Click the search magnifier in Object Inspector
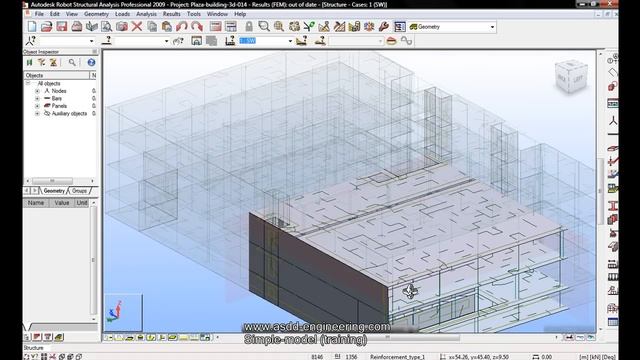The height and width of the screenshot is (360, 640). pos(72,62)
